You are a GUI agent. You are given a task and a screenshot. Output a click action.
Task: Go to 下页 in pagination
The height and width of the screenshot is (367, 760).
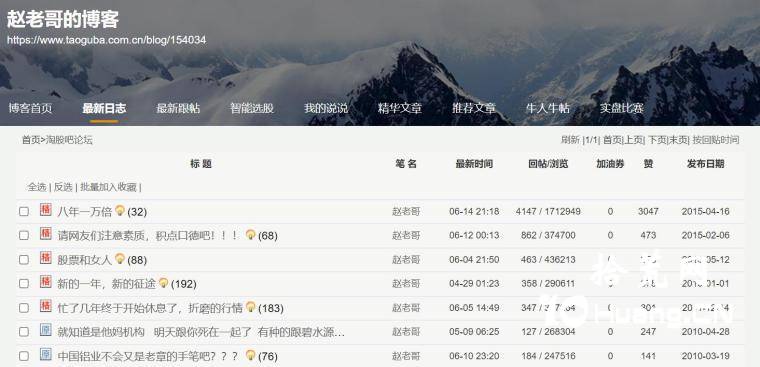[657, 140]
